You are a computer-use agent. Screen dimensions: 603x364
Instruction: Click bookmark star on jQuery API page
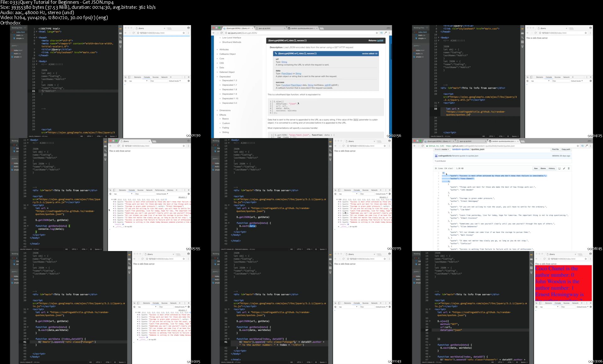[377, 33]
